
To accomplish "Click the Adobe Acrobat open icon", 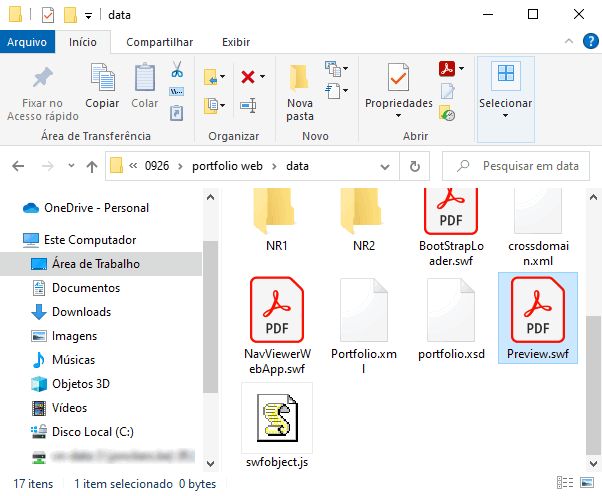I will pos(447,69).
